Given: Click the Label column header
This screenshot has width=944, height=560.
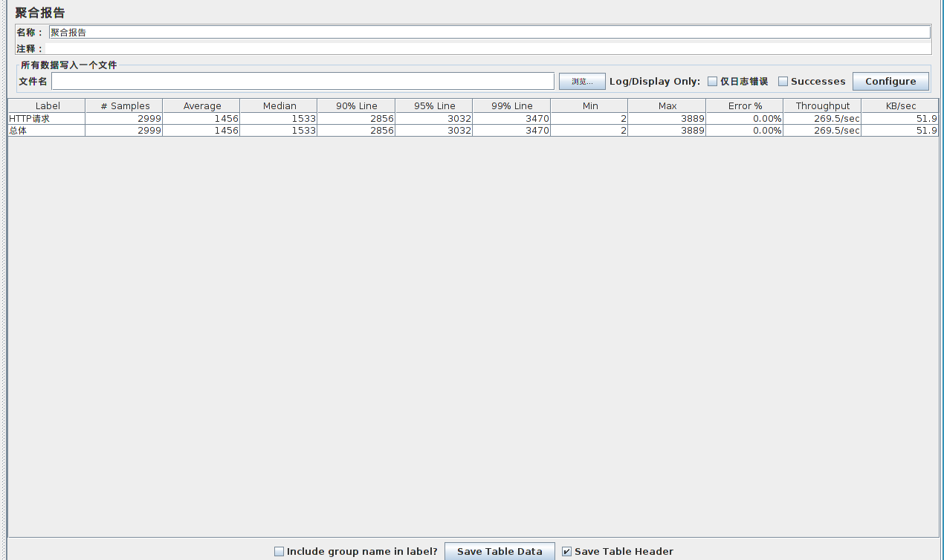Looking at the screenshot, I should 47,105.
